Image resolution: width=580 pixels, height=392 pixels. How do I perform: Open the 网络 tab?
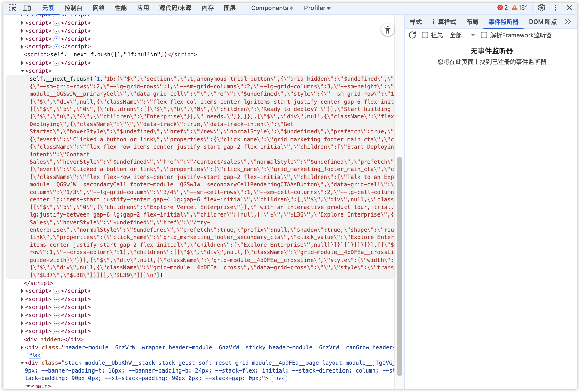coord(99,8)
